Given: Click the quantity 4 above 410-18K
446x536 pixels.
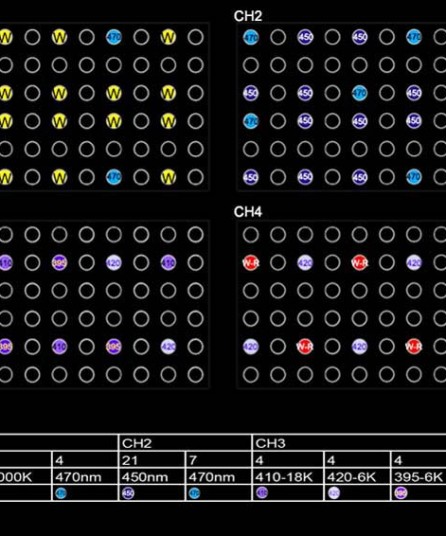Looking at the screenshot, I should 288,460.
